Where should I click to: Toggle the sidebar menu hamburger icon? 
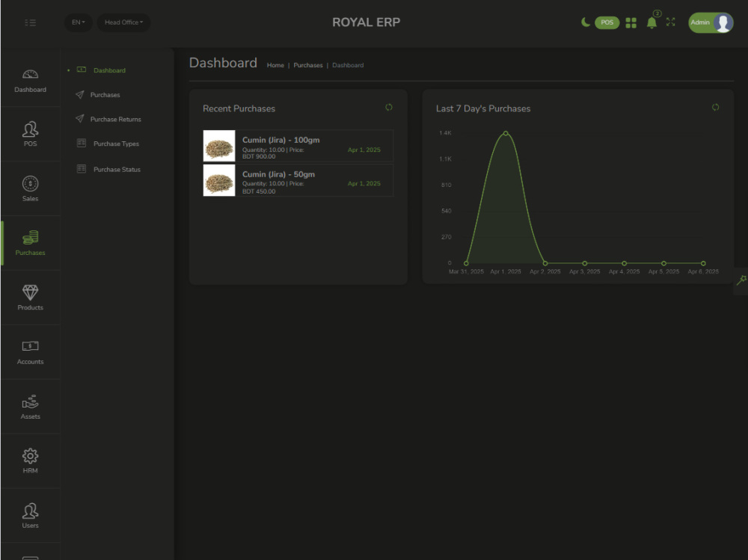(x=30, y=22)
